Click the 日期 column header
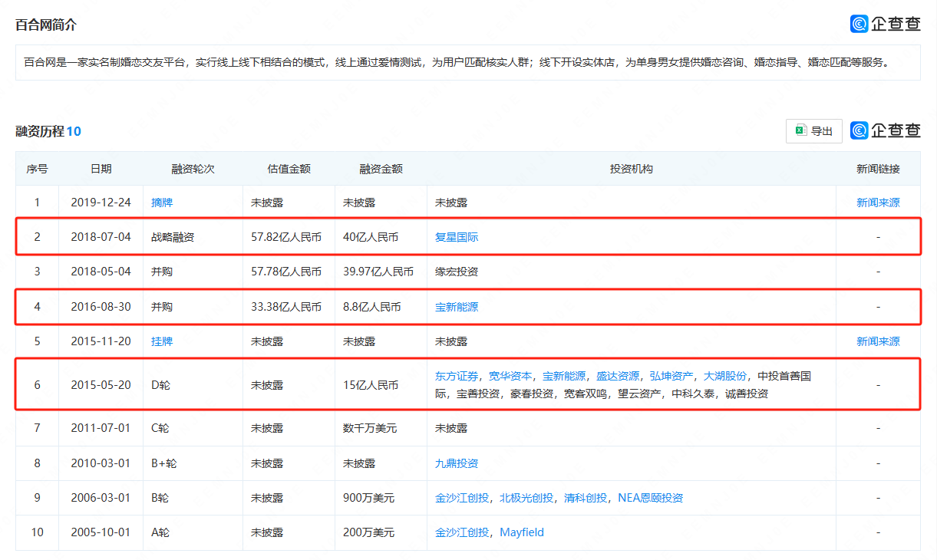Viewport: 937px width, 560px height. tap(101, 169)
